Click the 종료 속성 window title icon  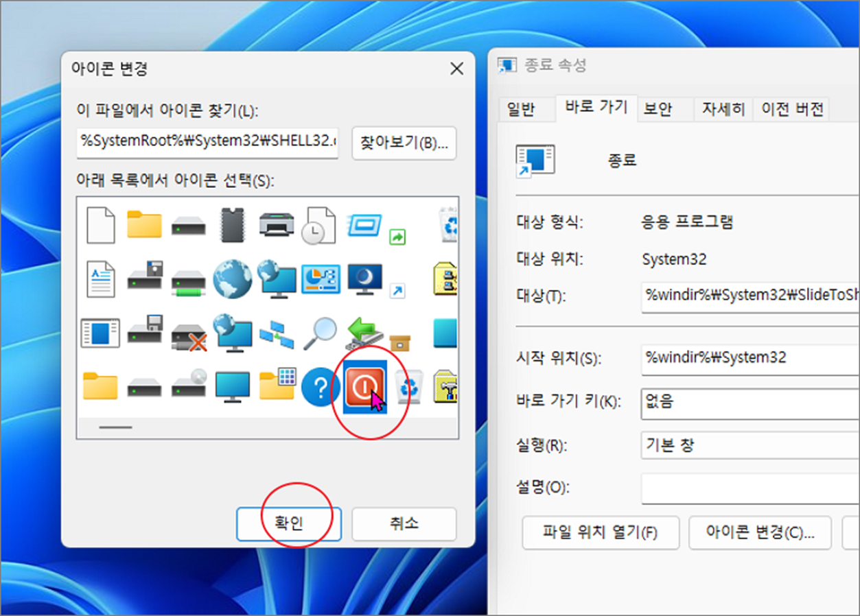click(507, 66)
